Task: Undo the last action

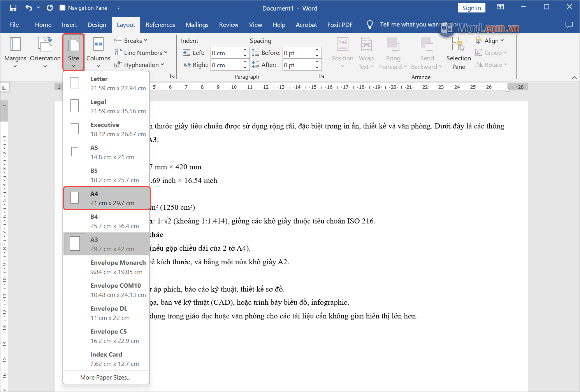Action: (x=28, y=8)
